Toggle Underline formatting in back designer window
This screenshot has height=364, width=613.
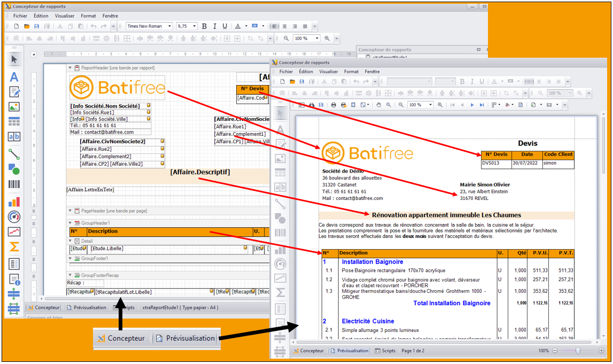(x=225, y=26)
